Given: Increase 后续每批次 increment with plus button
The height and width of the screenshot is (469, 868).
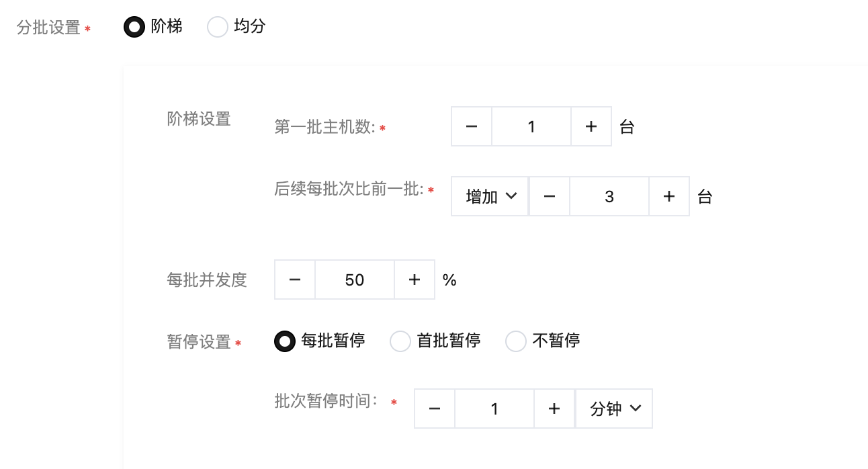Looking at the screenshot, I should (x=669, y=196).
